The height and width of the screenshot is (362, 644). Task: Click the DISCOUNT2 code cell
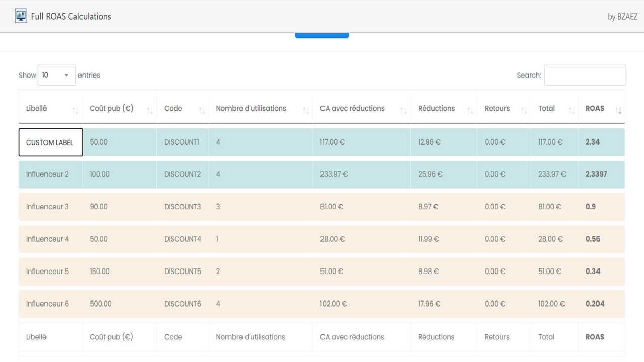coord(183,174)
